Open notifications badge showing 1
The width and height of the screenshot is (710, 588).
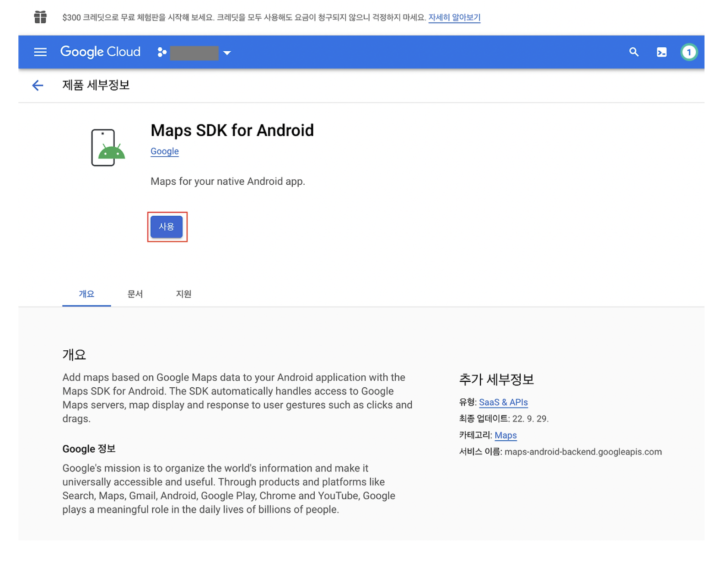tap(688, 52)
